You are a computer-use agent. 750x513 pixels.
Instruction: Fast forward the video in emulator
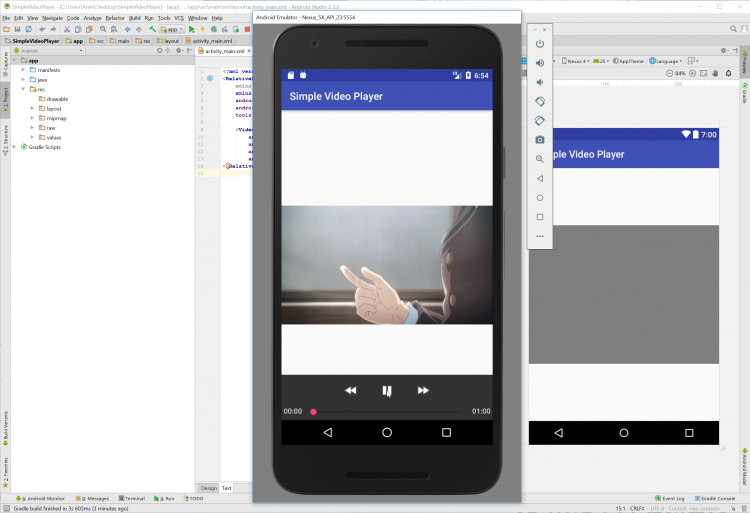(x=423, y=391)
